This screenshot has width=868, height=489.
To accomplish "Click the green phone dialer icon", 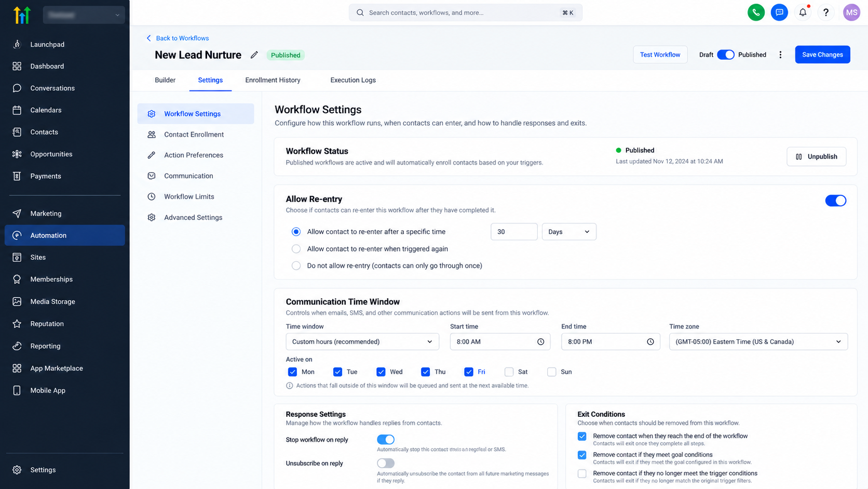I will [756, 12].
